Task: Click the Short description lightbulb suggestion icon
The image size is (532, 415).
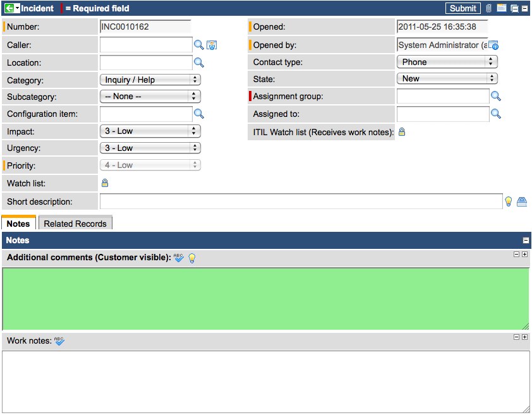Action: [x=508, y=201]
